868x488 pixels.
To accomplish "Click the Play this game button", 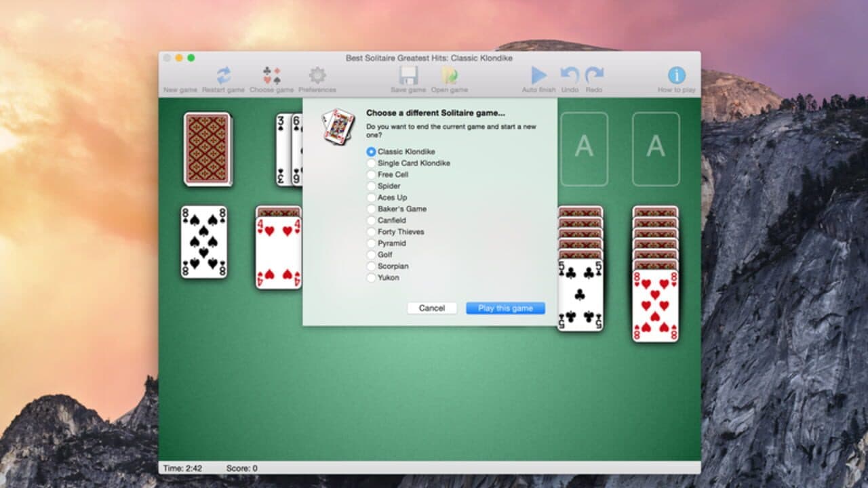I will tap(505, 308).
